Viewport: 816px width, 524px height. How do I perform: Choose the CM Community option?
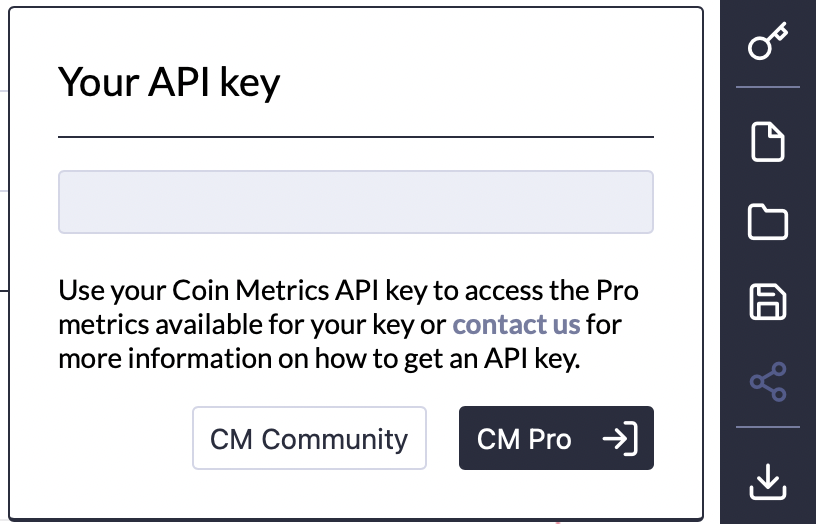pos(309,439)
